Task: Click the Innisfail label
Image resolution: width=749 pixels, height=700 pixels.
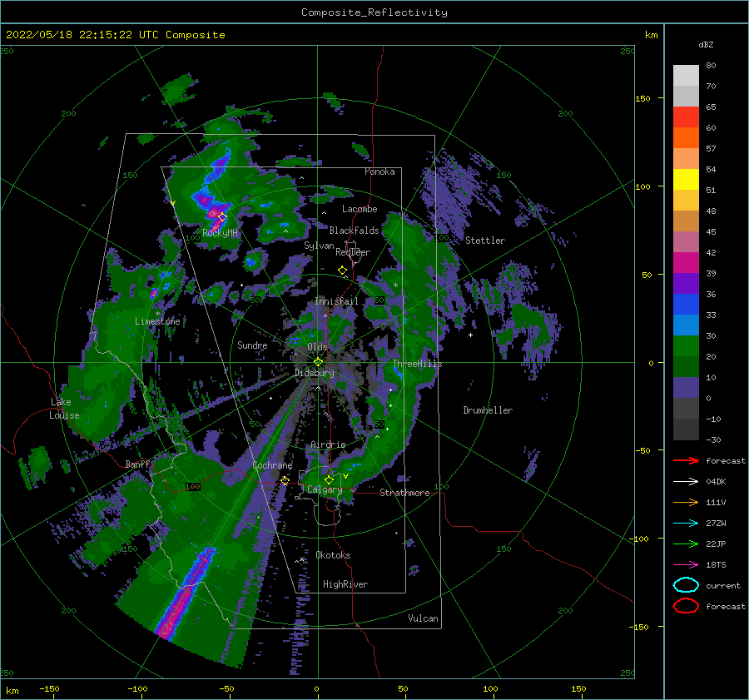Action: click(x=336, y=301)
